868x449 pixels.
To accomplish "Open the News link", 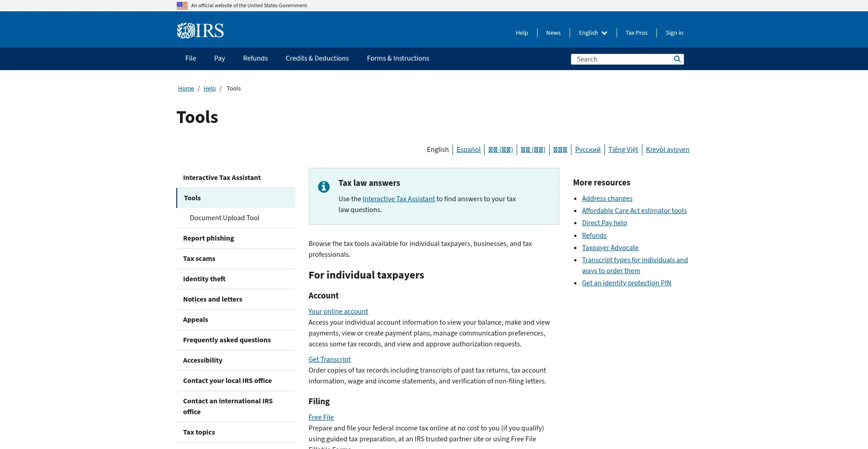I will (x=553, y=33).
